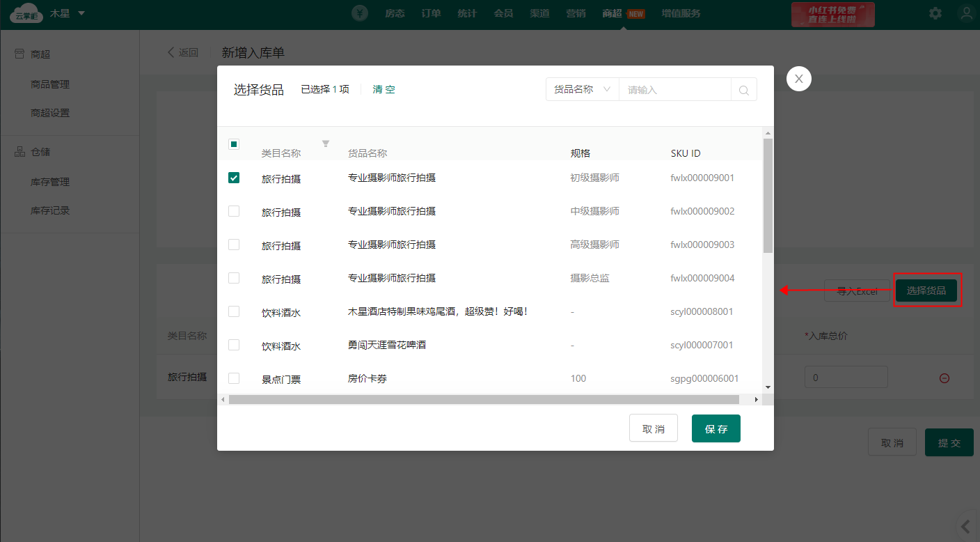Click 清空 to clear selected items
This screenshot has height=542, width=980.
(x=384, y=89)
